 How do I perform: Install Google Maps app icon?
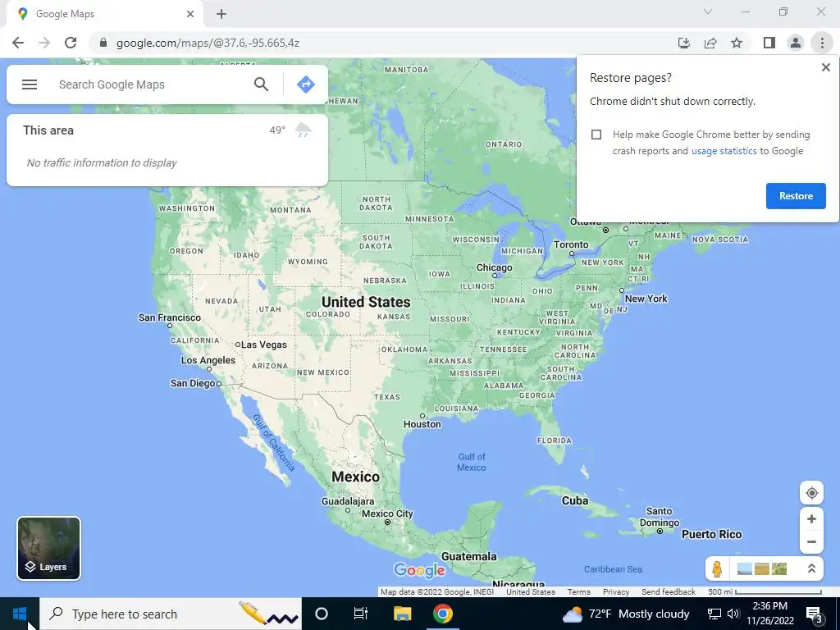point(684,43)
